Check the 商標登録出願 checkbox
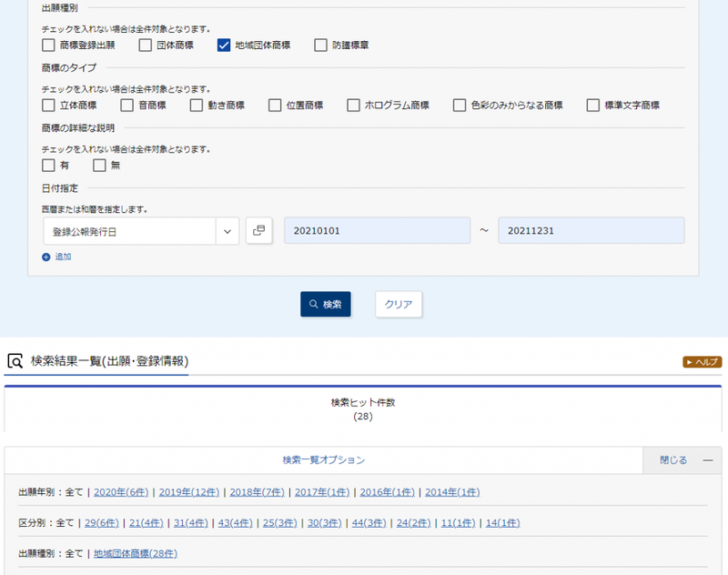Screen dimensions: 728x575 point(48,45)
